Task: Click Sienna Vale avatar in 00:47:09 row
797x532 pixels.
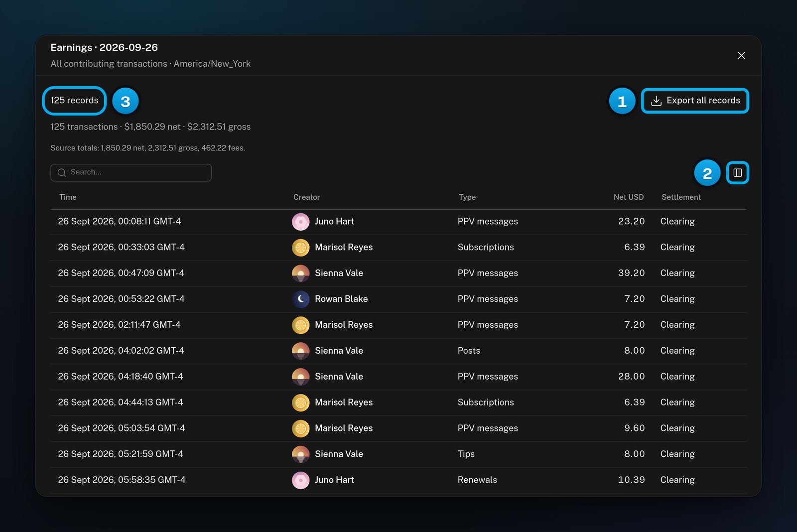Action: click(300, 273)
